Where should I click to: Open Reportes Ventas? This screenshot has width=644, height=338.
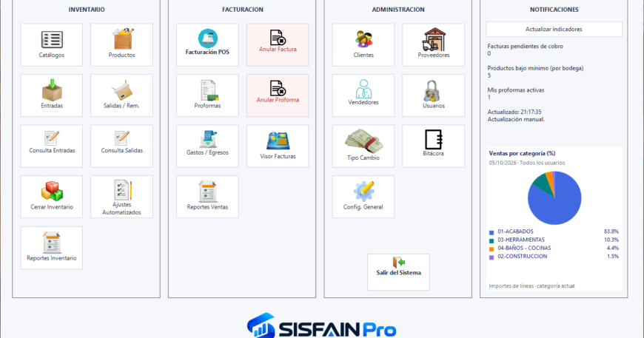tap(207, 197)
